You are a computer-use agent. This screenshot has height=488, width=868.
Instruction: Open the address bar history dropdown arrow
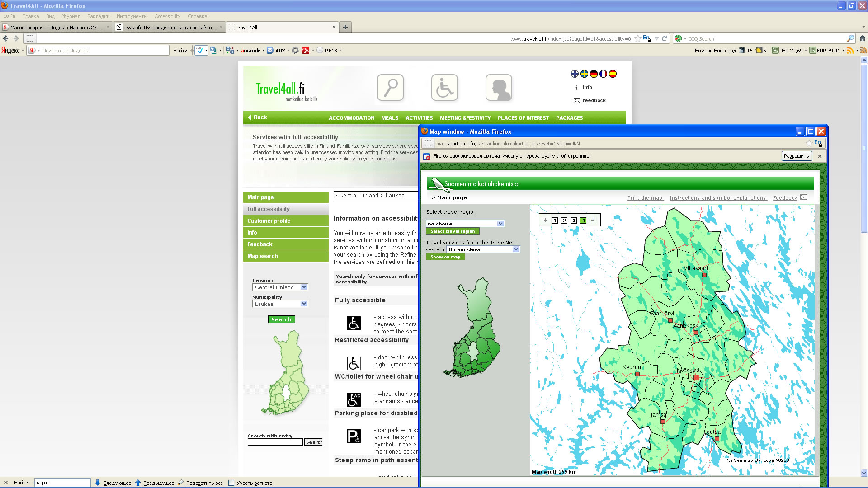pos(656,39)
